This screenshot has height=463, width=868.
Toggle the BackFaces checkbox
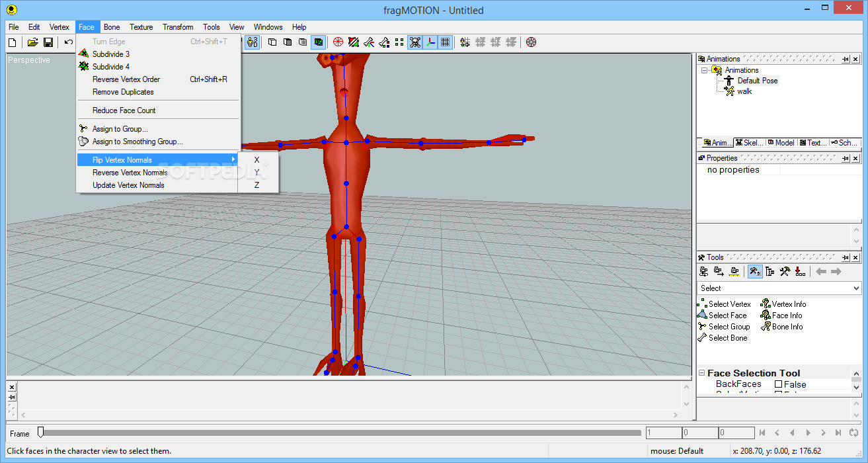click(x=779, y=384)
